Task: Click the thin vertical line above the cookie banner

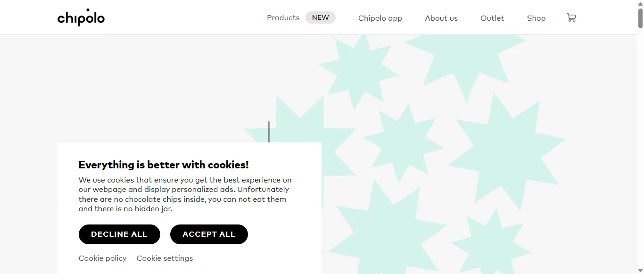Action: 269,132
